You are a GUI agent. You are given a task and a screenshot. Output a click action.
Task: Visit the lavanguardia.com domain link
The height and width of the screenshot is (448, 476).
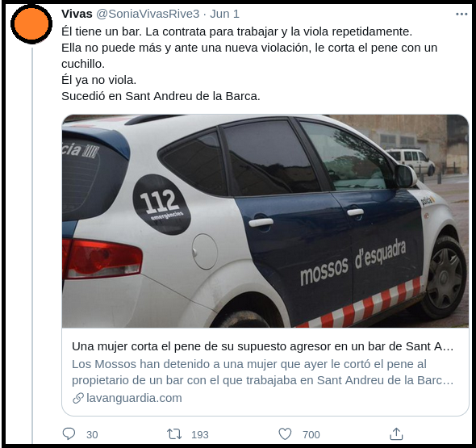134,398
